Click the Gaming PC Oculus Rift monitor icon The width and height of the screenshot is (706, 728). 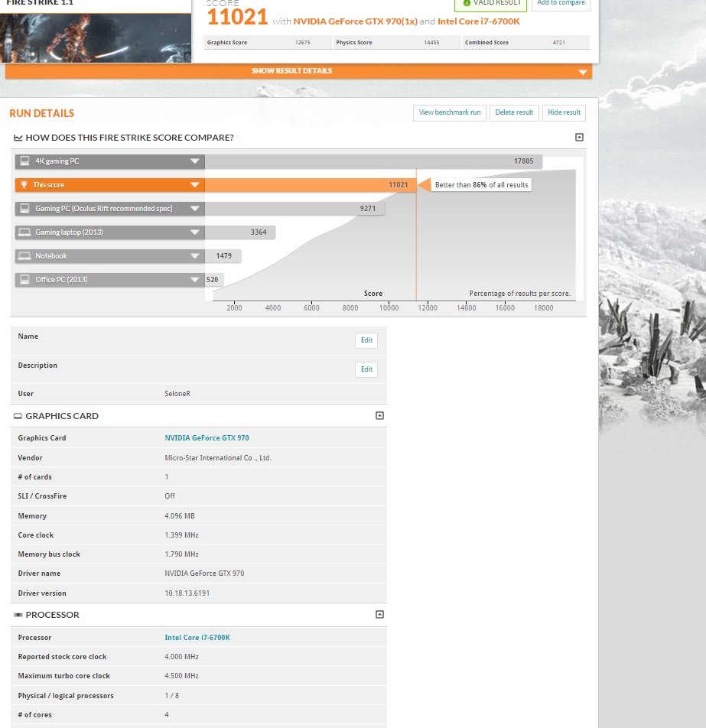click(x=24, y=209)
